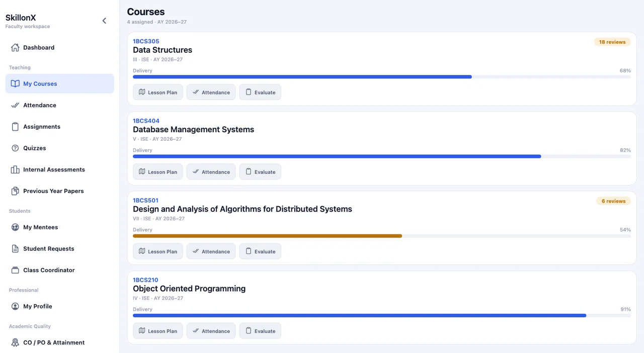Click "III · ISE · AY 2026–27" text
Screen dimensions: 644x353
point(157,59)
